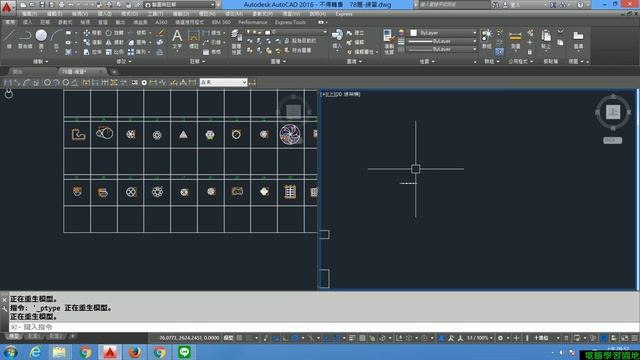
Task: Click the Windows Start button
Action: tap(10, 352)
